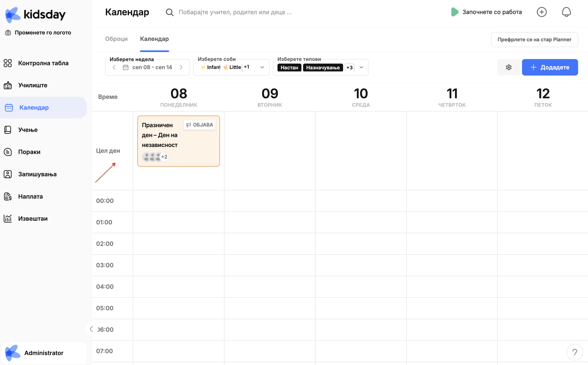Expand the Изберете соби rooms dropdown
Image resolution: width=588 pixels, height=365 pixels.
tap(262, 67)
